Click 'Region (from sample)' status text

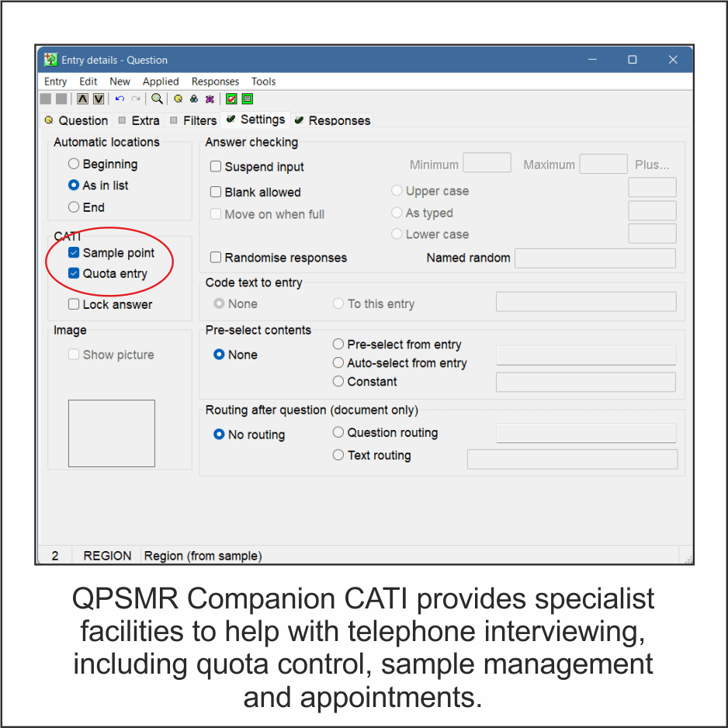203,556
